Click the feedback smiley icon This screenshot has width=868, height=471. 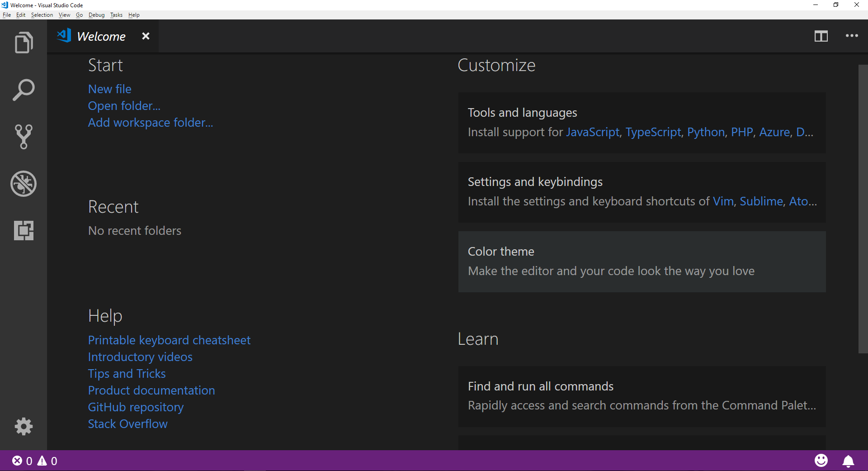(x=821, y=461)
